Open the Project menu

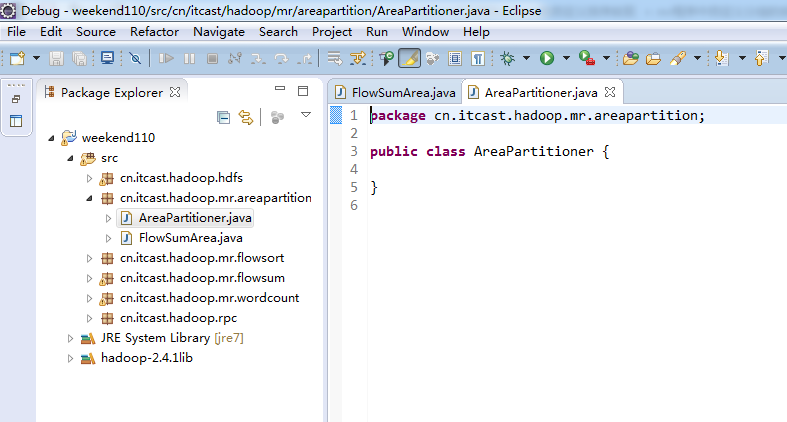(332, 32)
